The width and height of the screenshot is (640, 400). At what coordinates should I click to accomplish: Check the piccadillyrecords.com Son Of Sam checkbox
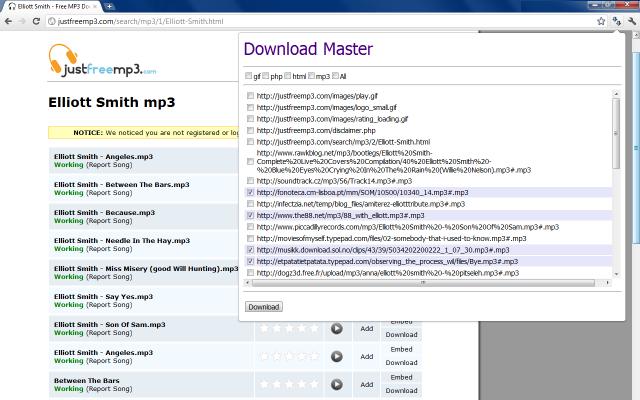250,227
